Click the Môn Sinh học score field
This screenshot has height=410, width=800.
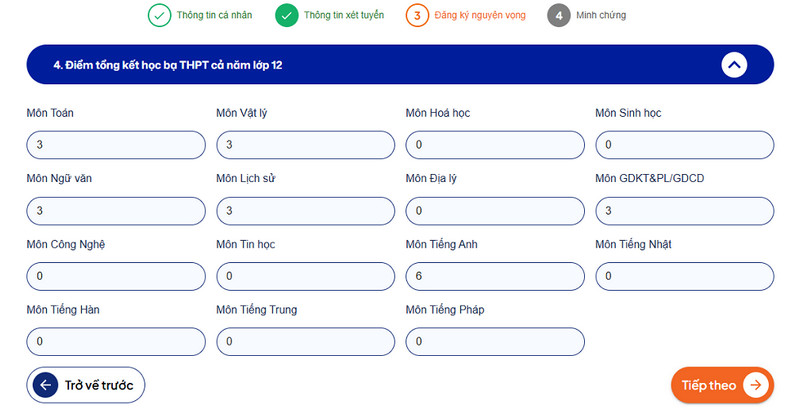[x=685, y=145]
